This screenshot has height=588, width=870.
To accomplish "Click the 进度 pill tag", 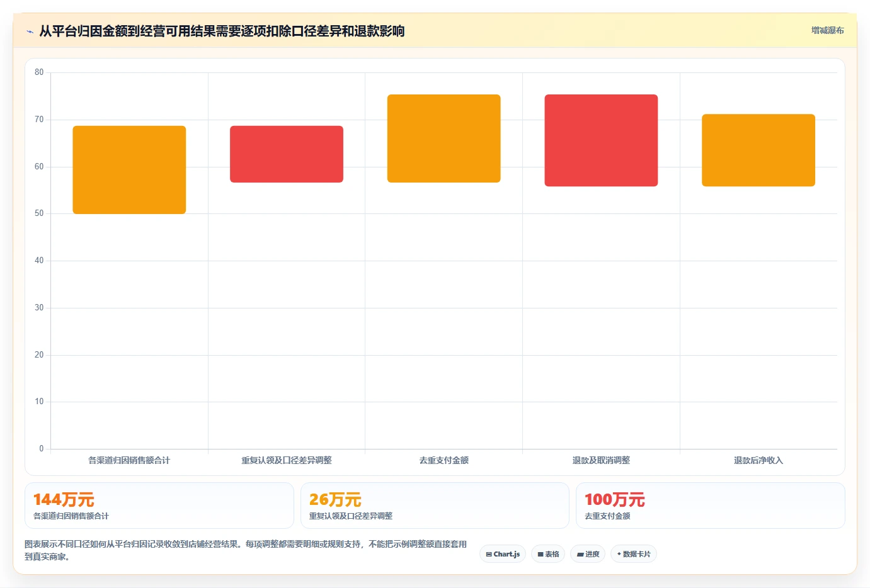I will 588,554.
